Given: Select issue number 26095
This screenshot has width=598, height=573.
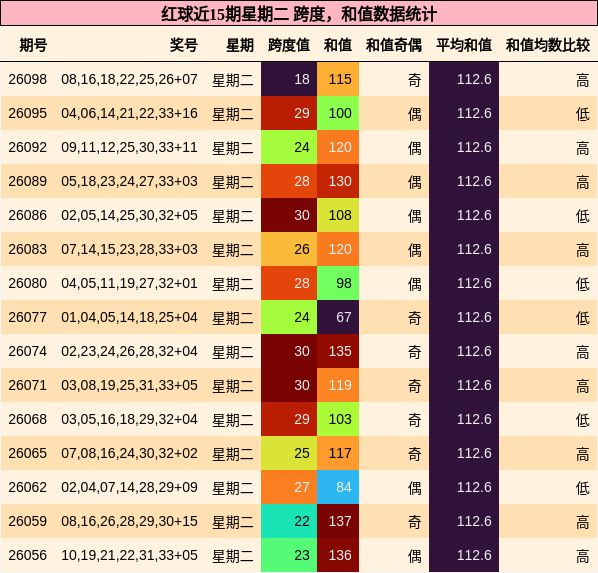Looking at the screenshot, I should point(27,113).
